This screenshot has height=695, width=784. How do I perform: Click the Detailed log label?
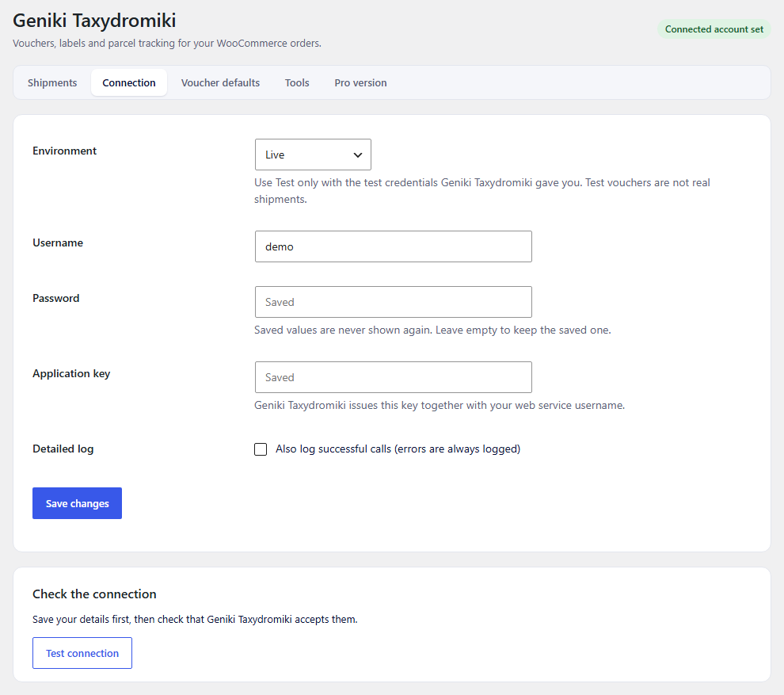pos(63,449)
